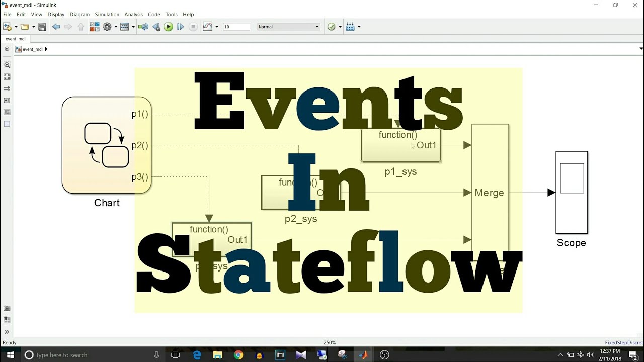Open the Edit menu
Image resolution: width=644 pixels, height=362 pixels.
[x=21, y=15]
